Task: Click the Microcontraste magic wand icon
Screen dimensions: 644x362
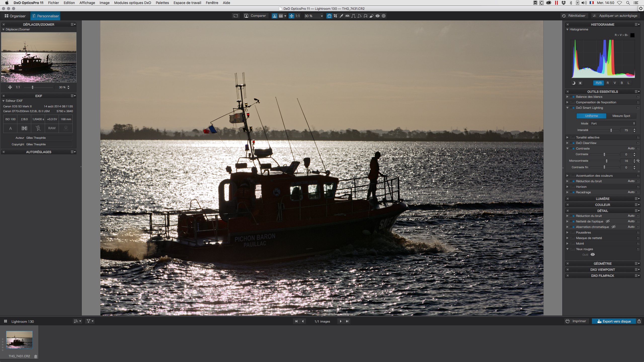Action: pos(638,161)
